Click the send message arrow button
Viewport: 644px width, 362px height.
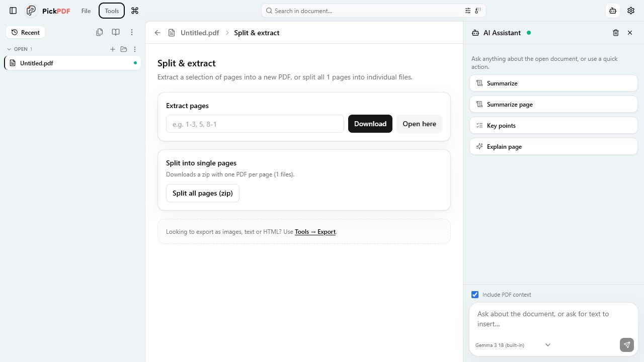(x=627, y=345)
